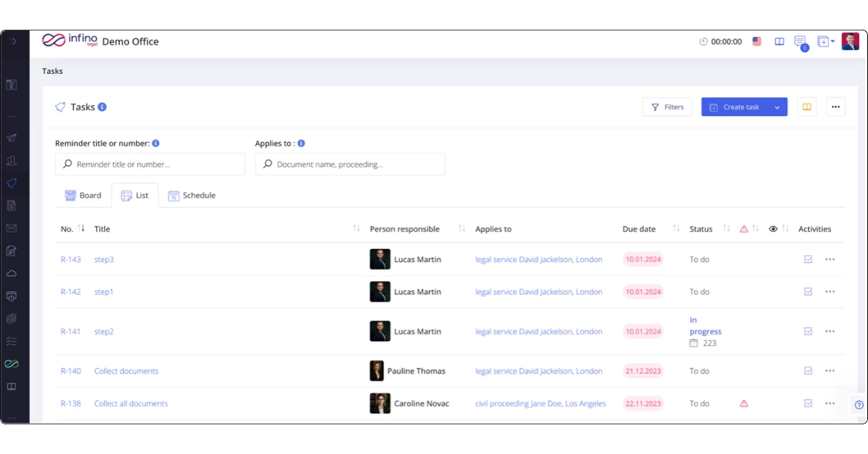
Task: Open the mail icon in left sidebar
Action: [x=12, y=228]
